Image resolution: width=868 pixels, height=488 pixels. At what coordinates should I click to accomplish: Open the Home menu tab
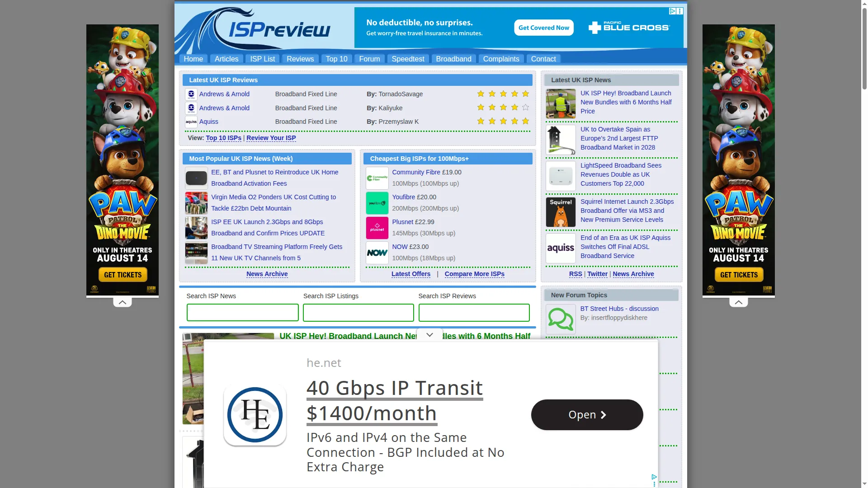point(193,59)
